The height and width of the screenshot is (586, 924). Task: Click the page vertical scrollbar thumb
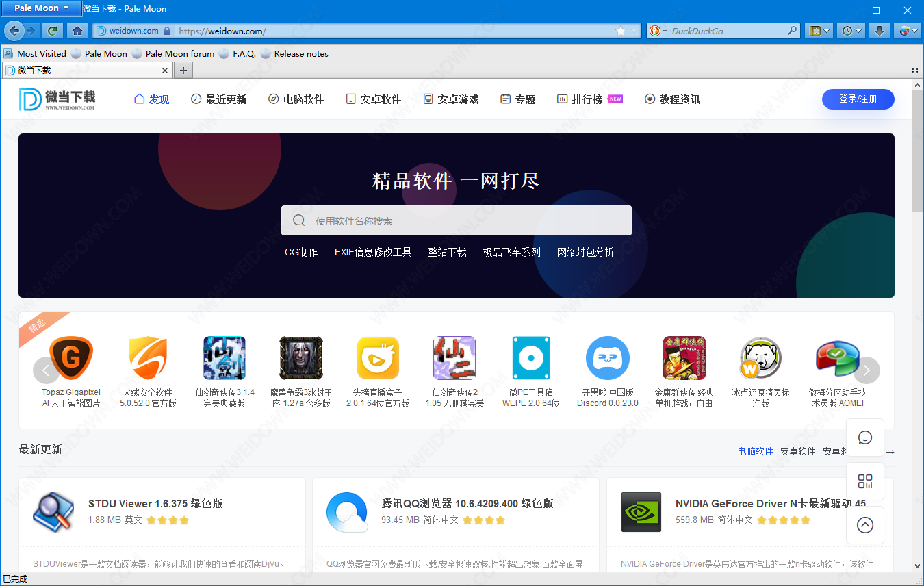(918, 151)
